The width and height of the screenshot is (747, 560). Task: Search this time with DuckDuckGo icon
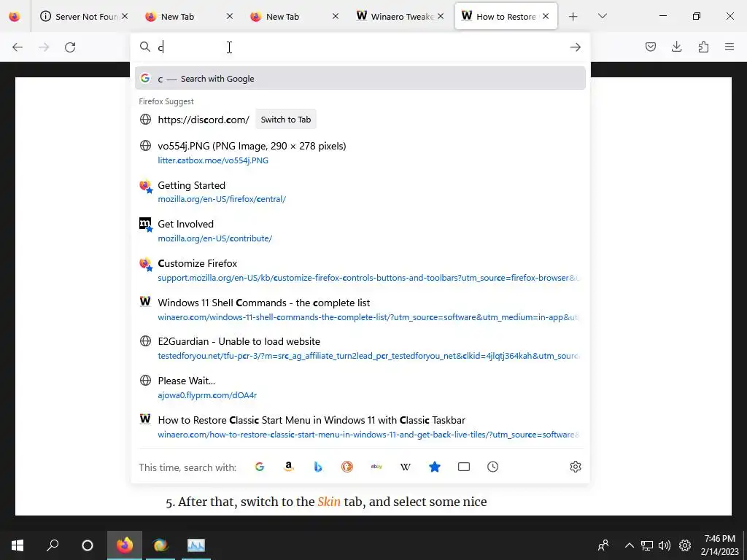pyautogui.click(x=347, y=467)
